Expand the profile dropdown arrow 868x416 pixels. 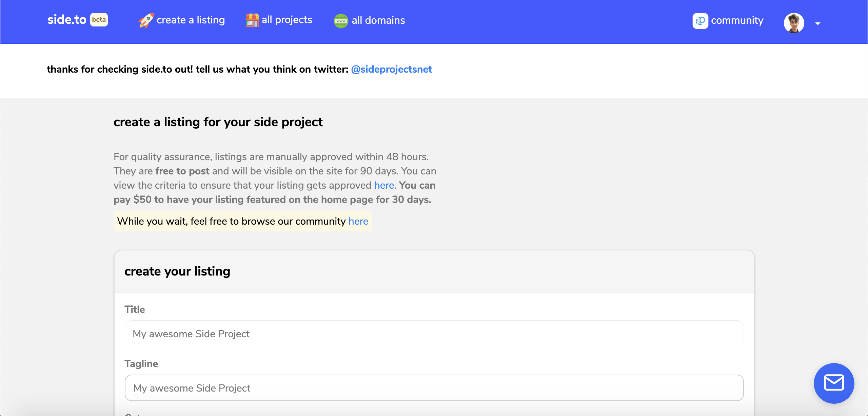(x=818, y=23)
